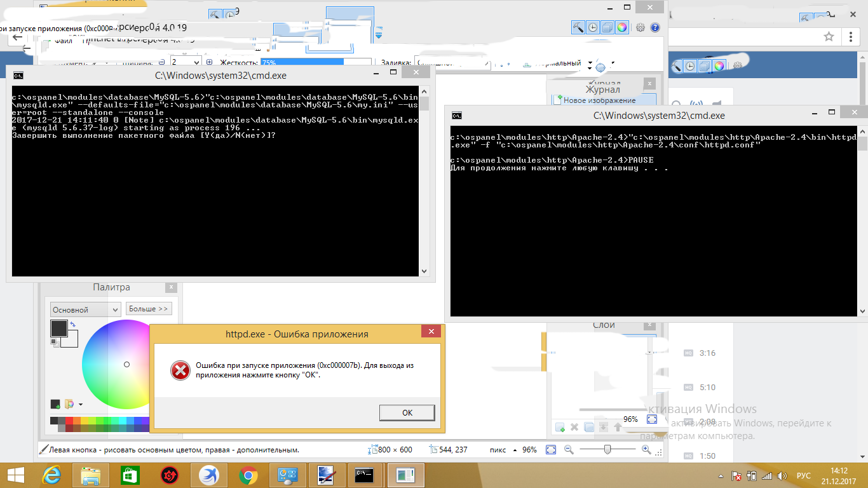Toggle the tools window hammer icon
Screen dimensions: 868x488
pos(578,27)
